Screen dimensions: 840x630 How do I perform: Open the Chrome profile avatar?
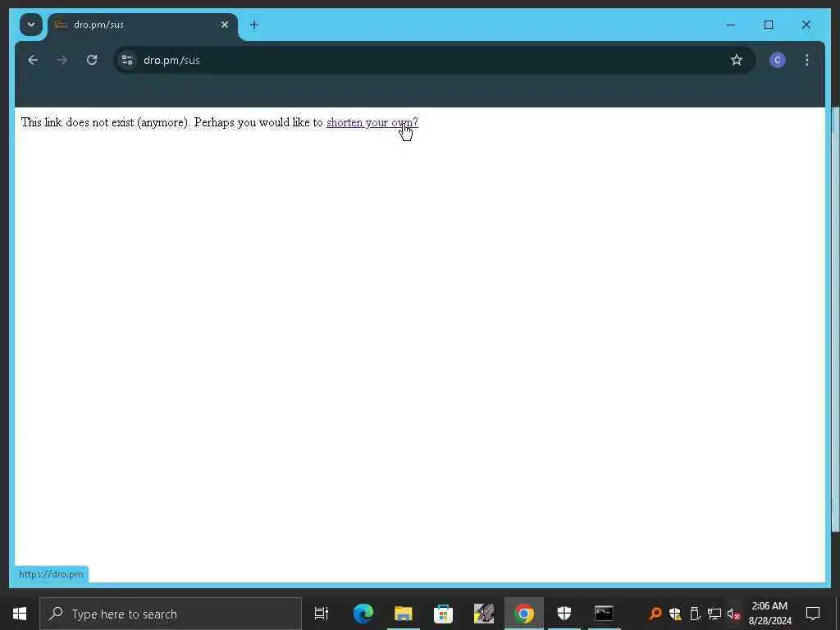pos(778,60)
